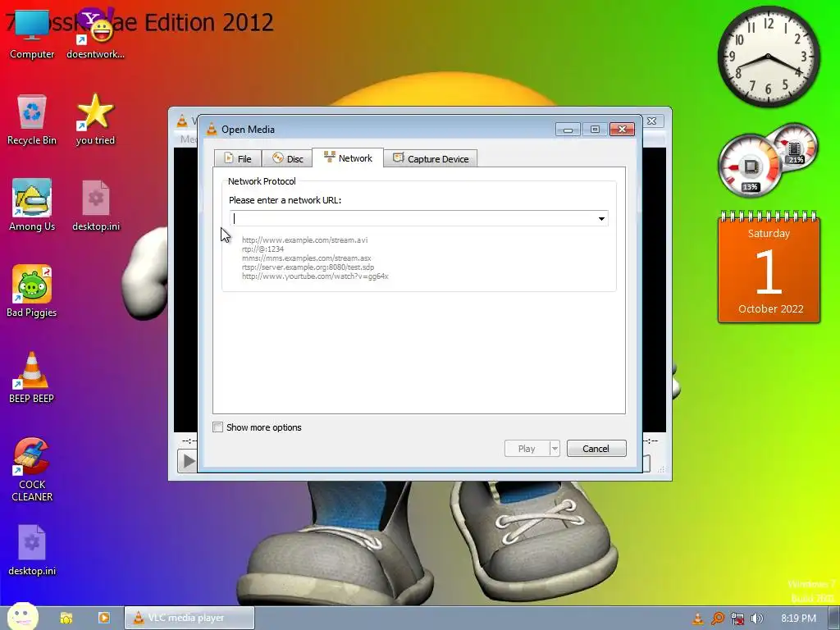This screenshot has width=840, height=630.
Task: Click the Play button in Open Media
Action: pos(527,449)
